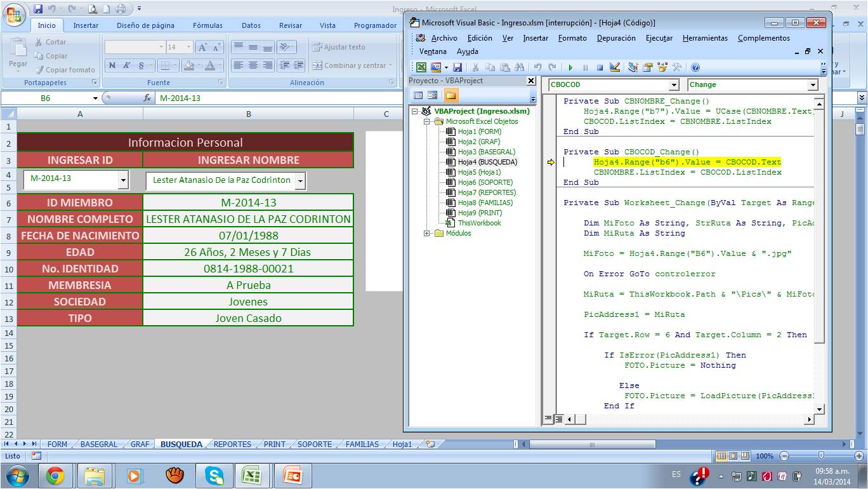Click Insert UserForm icon in VBA toolbar
This screenshot has width=868, height=489.
coord(436,67)
